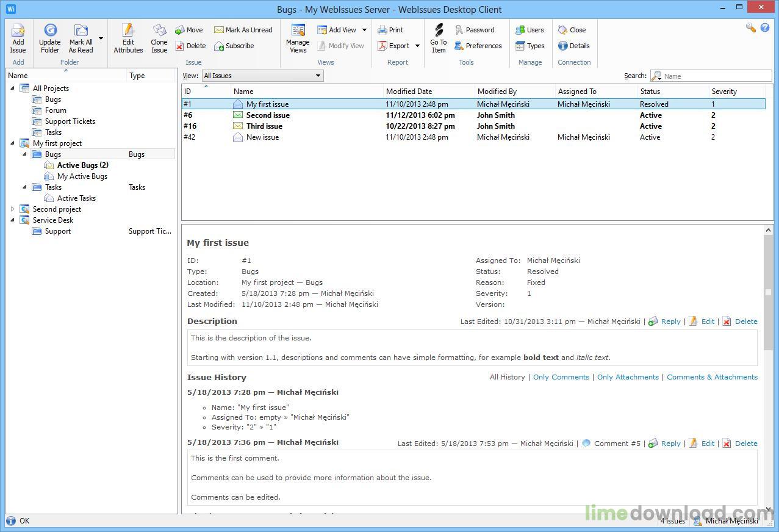Image resolution: width=779 pixels, height=532 pixels.
Task: Click in the Search name field
Action: tap(711, 76)
